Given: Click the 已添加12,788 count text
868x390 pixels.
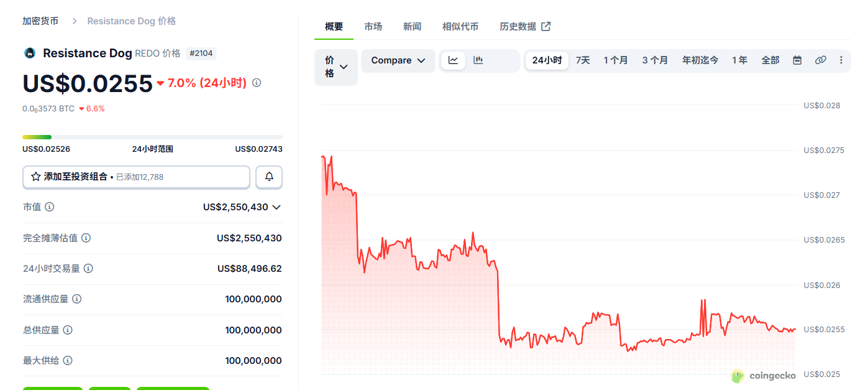Looking at the screenshot, I should tap(140, 177).
